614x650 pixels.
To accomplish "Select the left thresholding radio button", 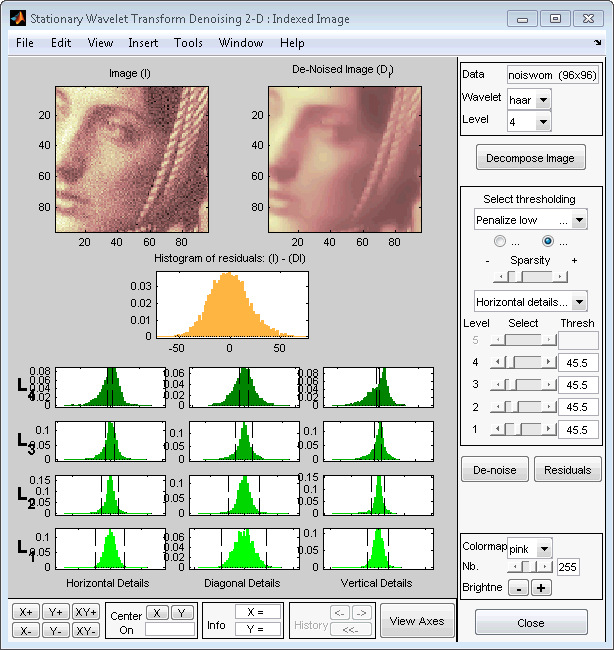I will 500,241.
